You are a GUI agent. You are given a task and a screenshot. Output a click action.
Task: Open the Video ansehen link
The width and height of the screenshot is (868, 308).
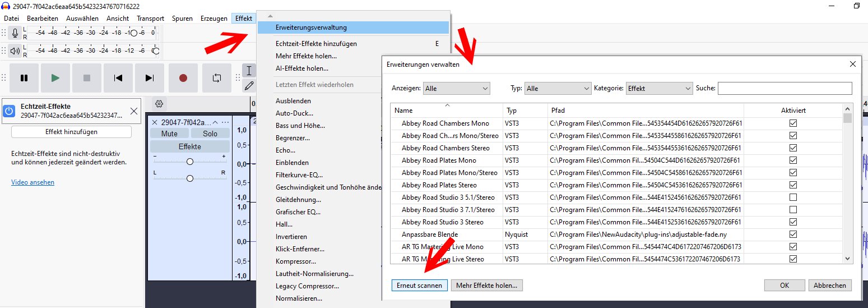[33, 182]
